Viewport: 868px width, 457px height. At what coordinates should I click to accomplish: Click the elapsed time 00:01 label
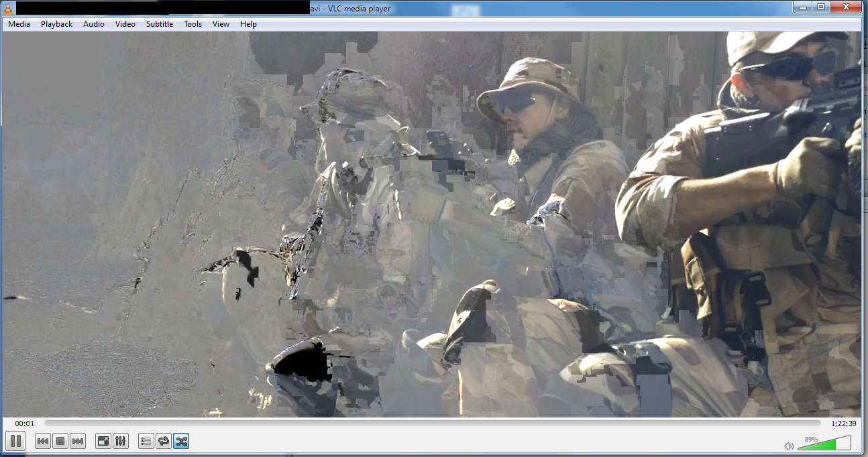click(24, 423)
